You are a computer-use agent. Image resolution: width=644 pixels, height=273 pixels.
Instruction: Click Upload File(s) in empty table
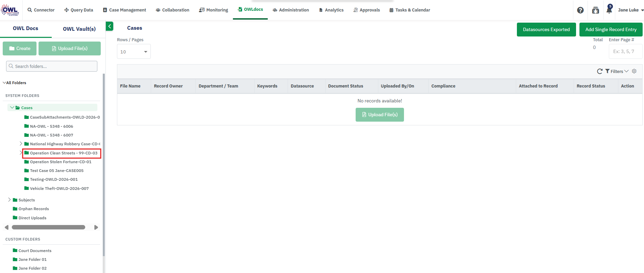(380, 115)
